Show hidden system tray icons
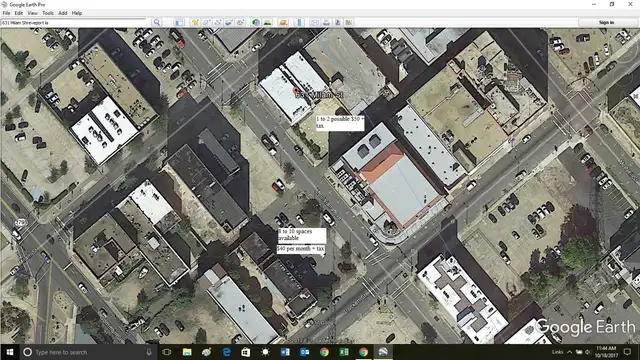The width and height of the screenshot is (640, 360). click(x=569, y=352)
